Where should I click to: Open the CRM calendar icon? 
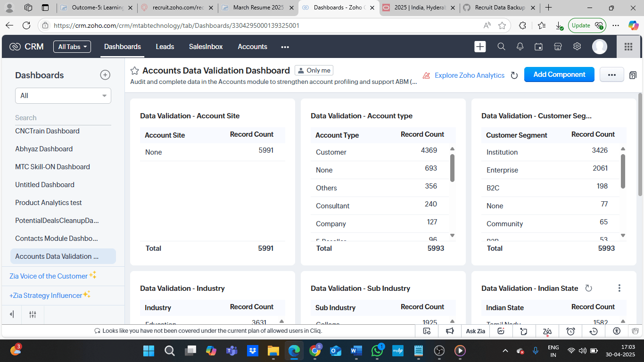point(538,47)
